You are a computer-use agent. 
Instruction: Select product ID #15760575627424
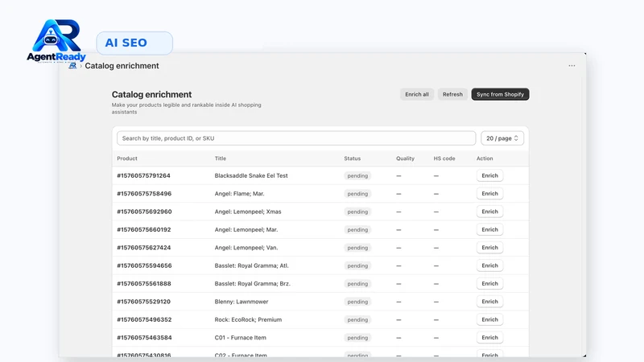click(144, 248)
